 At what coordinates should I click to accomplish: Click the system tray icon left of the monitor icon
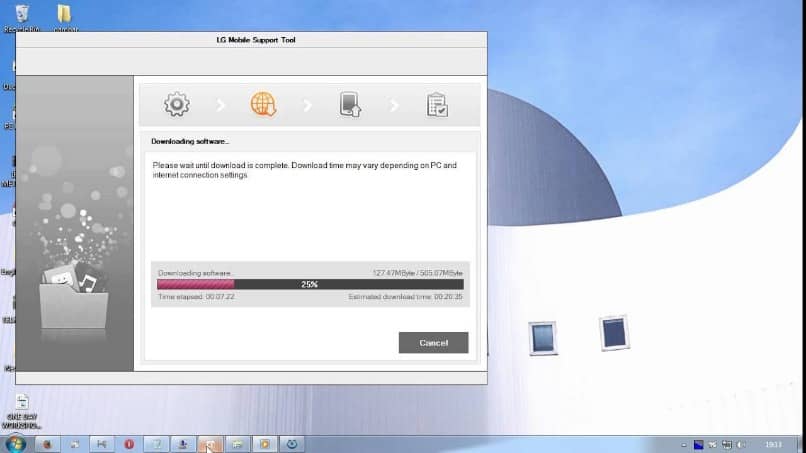[712, 445]
